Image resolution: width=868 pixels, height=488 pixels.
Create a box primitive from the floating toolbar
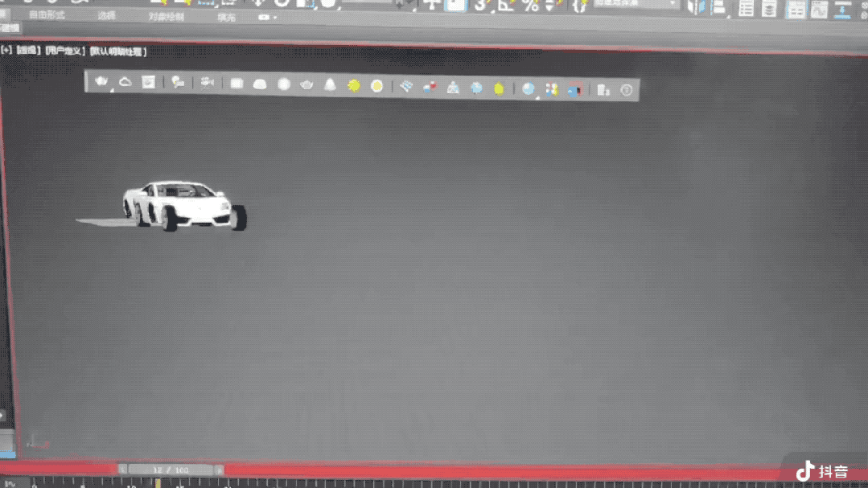pos(237,84)
